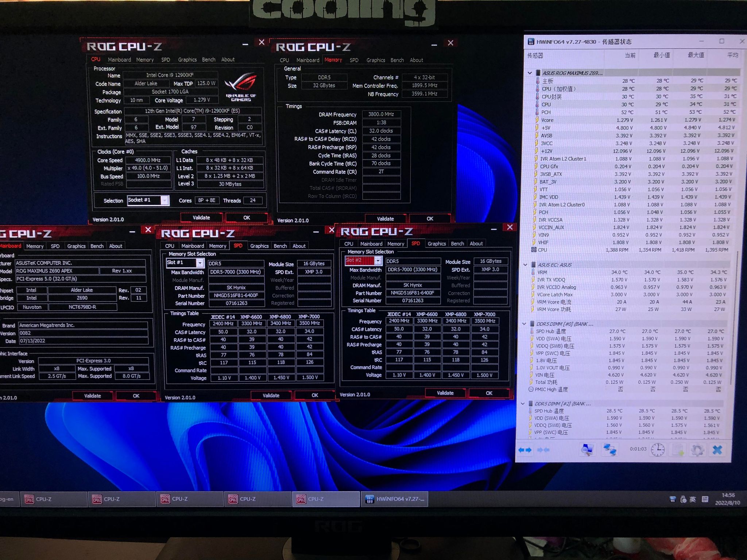Click the IME keyboard grid tray icon

(x=705, y=499)
